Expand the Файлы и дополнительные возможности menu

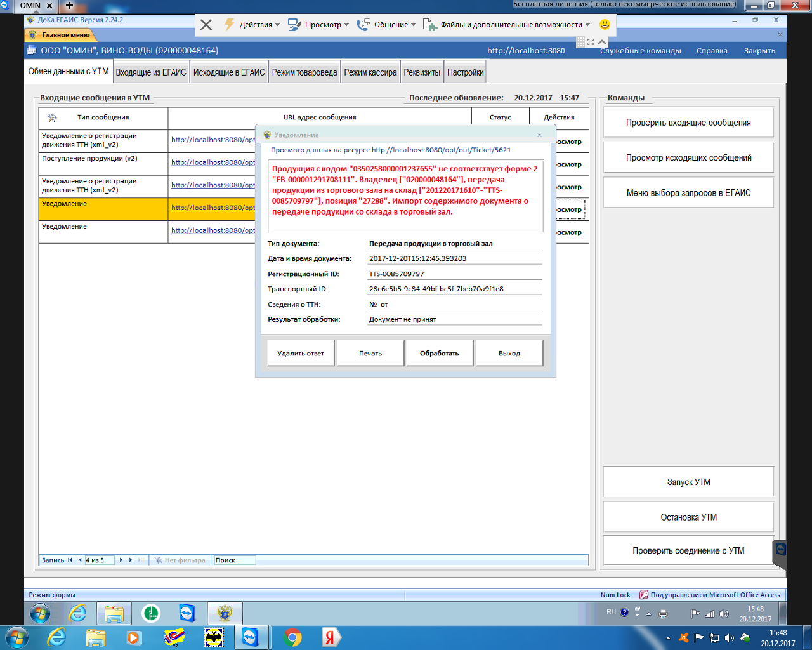tap(507, 25)
